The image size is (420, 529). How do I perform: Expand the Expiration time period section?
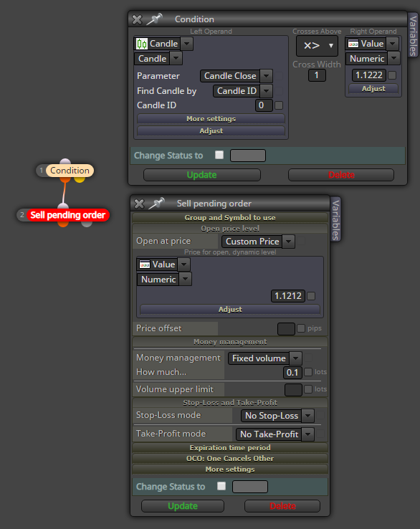pyautogui.click(x=230, y=448)
